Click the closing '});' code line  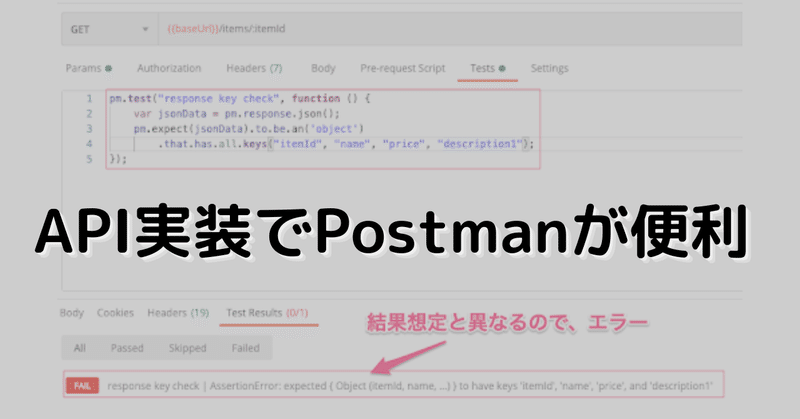(118, 159)
